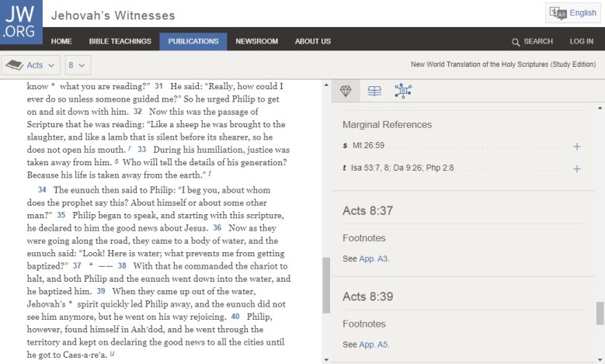This screenshot has width=605, height=364.
Task: Open the App. A5 footnote link
Action: (374, 344)
